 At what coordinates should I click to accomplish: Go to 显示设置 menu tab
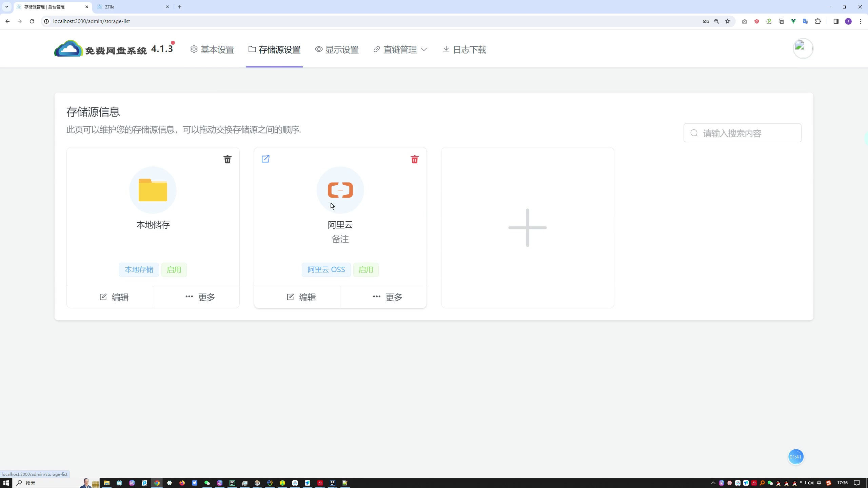coord(337,49)
